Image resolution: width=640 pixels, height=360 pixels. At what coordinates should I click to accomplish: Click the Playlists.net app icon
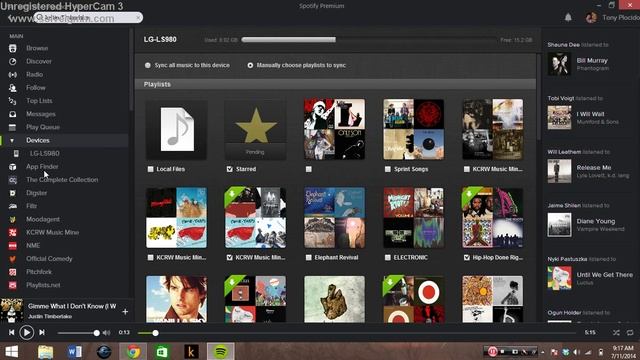click(13, 285)
